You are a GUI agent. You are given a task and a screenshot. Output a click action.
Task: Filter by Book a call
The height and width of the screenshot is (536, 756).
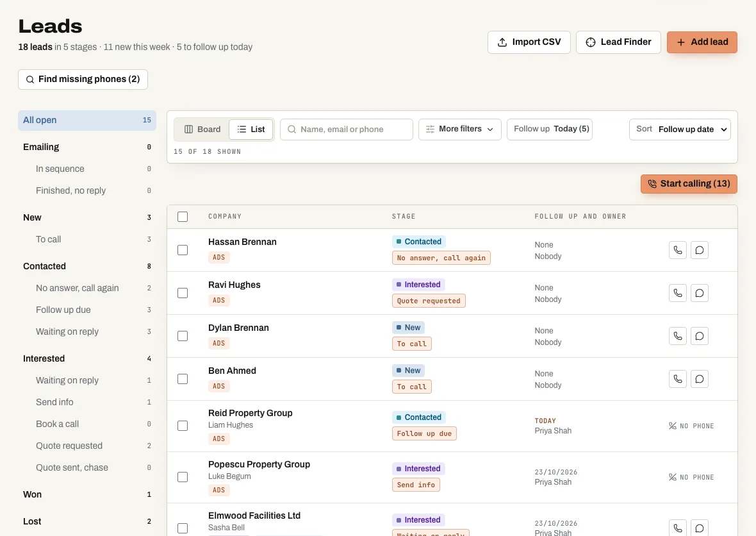tap(86, 424)
